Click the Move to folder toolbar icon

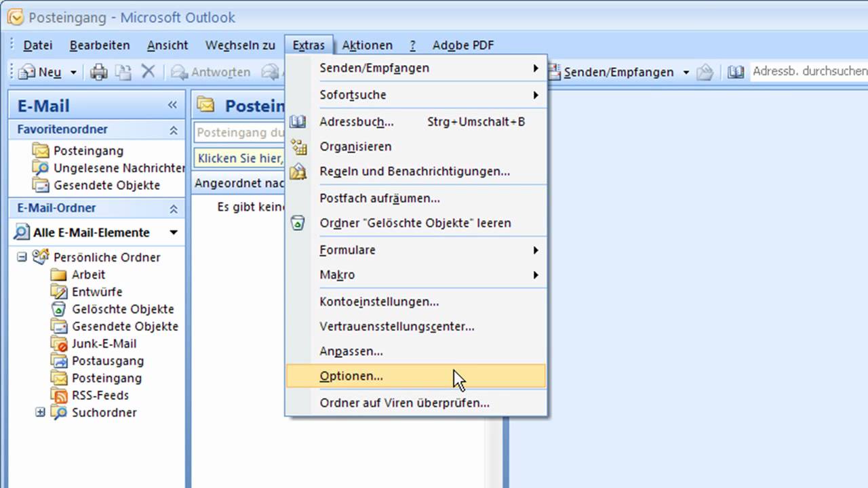pyautogui.click(x=123, y=72)
